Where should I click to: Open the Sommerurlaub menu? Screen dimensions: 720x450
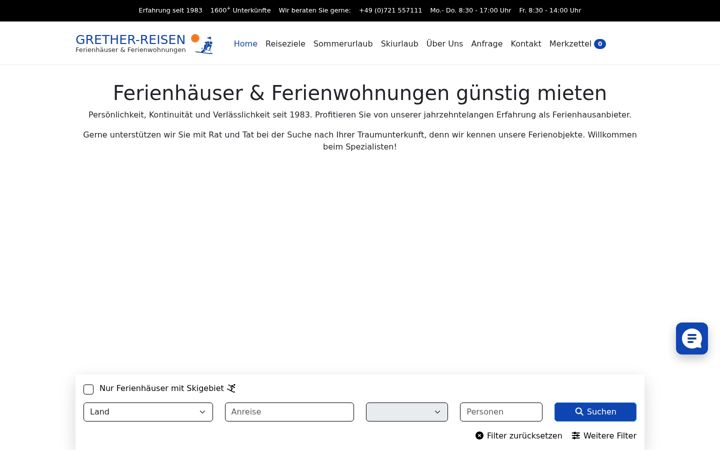point(343,44)
